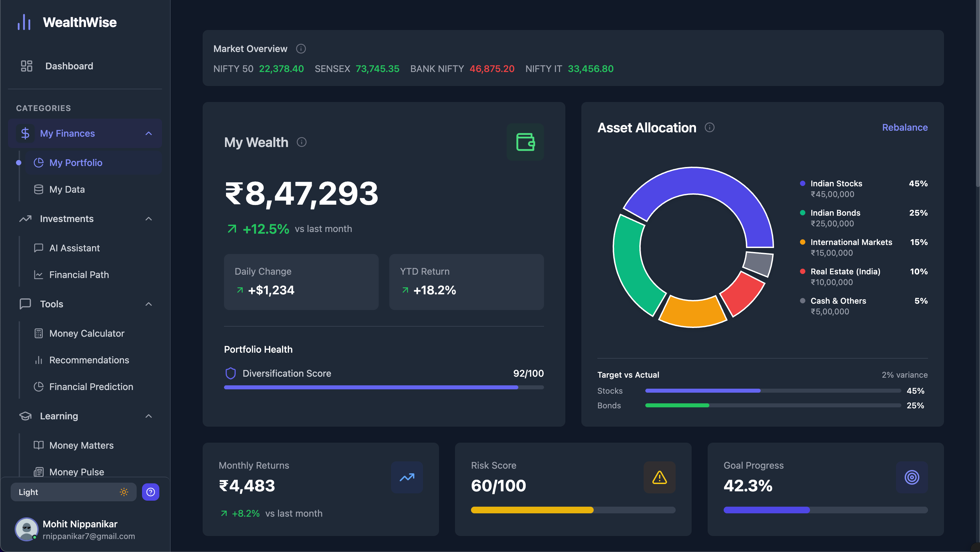The width and height of the screenshot is (980, 552).
Task: Open the Dashboard menu item
Action: [x=69, y=66]
